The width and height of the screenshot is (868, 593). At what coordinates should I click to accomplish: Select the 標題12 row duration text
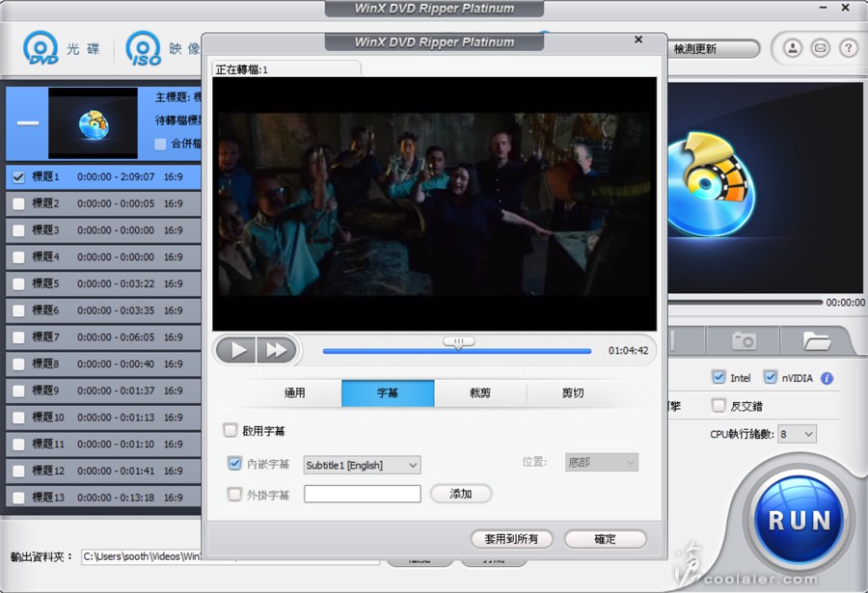pos(116,472)
